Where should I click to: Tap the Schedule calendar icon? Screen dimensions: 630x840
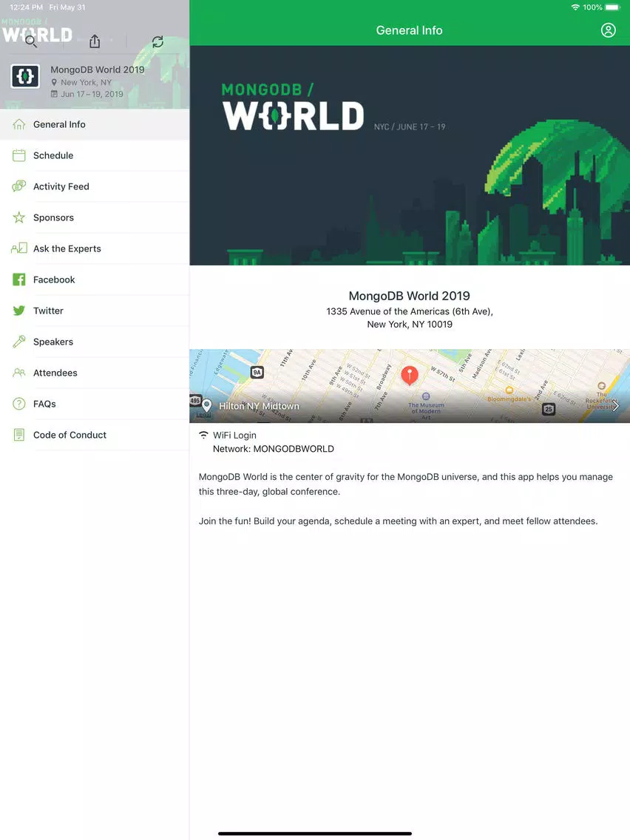[18, 155]
